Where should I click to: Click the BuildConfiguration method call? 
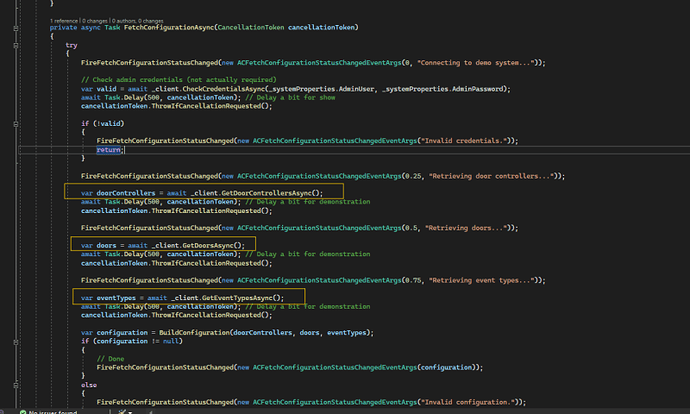tap(194, 333)
